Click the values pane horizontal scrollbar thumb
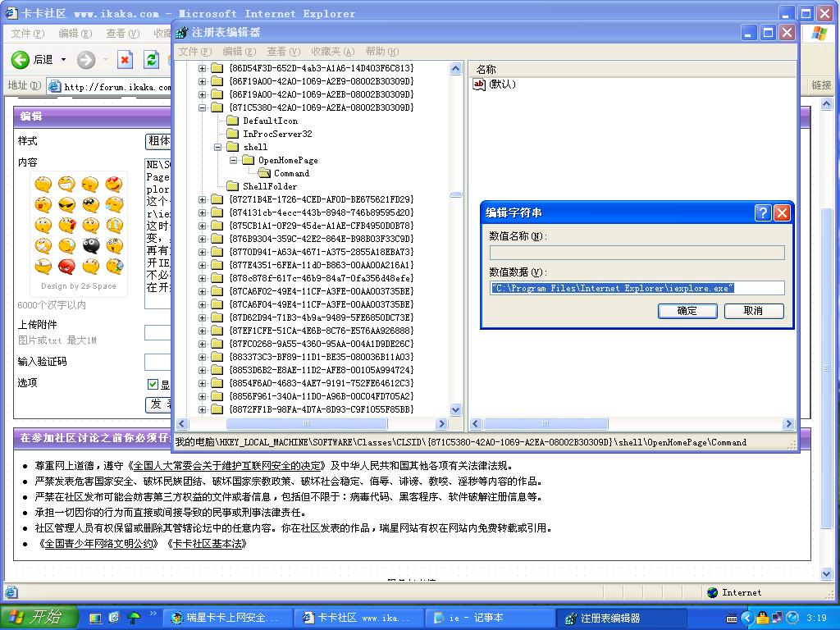 (x=546, y=424)
